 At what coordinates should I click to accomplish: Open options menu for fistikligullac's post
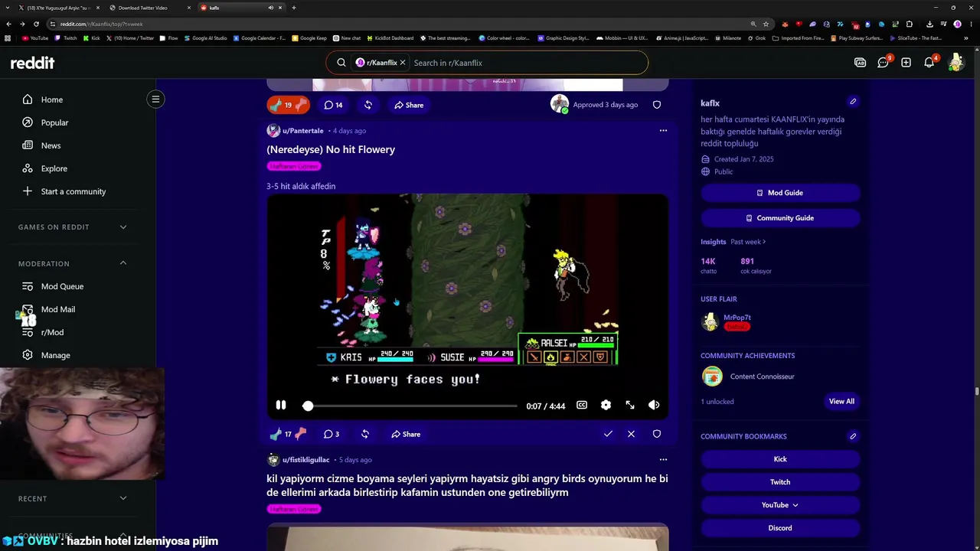pos(663,460)
